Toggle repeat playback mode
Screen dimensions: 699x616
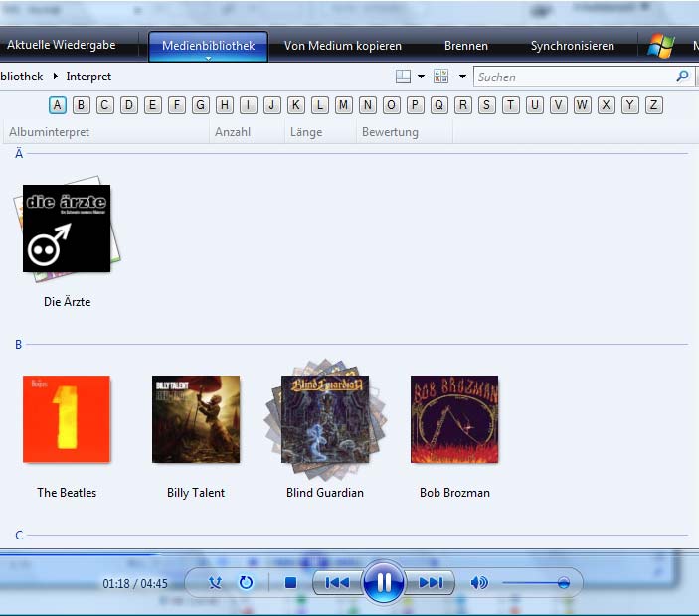tap(246, 582)
